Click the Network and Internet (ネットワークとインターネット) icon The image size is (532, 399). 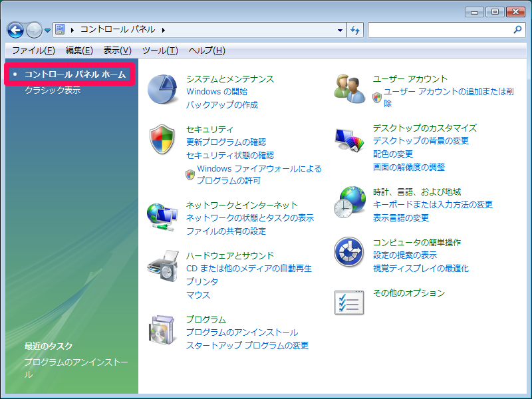pyautogui.click(x=162, y=215)
